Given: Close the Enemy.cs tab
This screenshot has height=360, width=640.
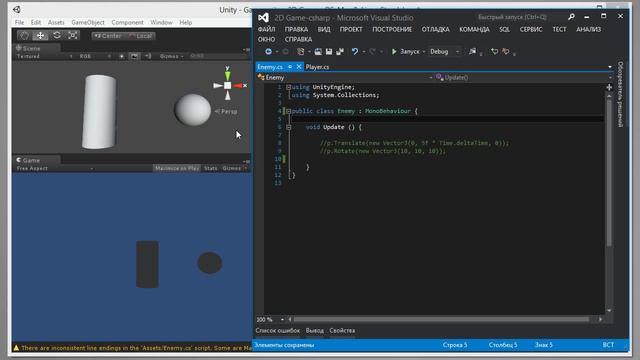Looking at the screenshot, I should [x=299, y=67].
